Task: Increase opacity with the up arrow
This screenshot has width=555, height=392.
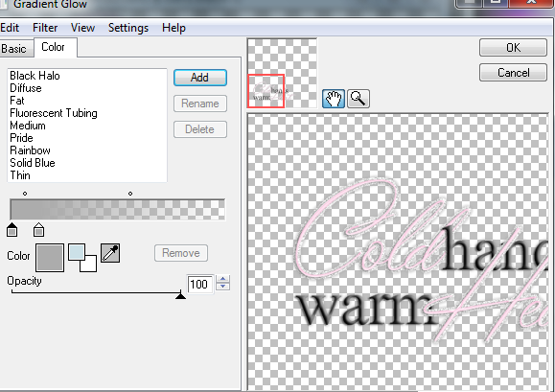Action: pos(223,279)
